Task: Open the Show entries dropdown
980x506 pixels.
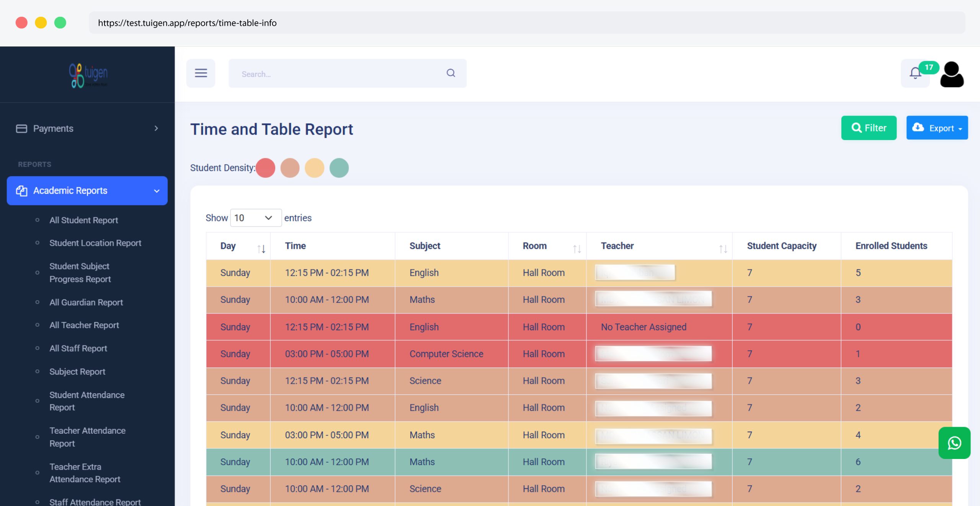Action: [x=255, y=218]
